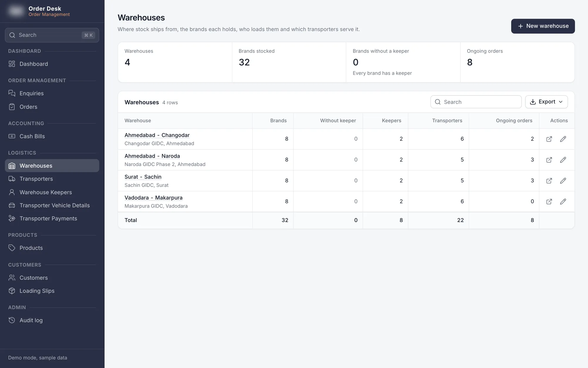Open Vadodara - Makarpura warehouse link
This screenshot has height=368, width=588.
coord(153,198)
